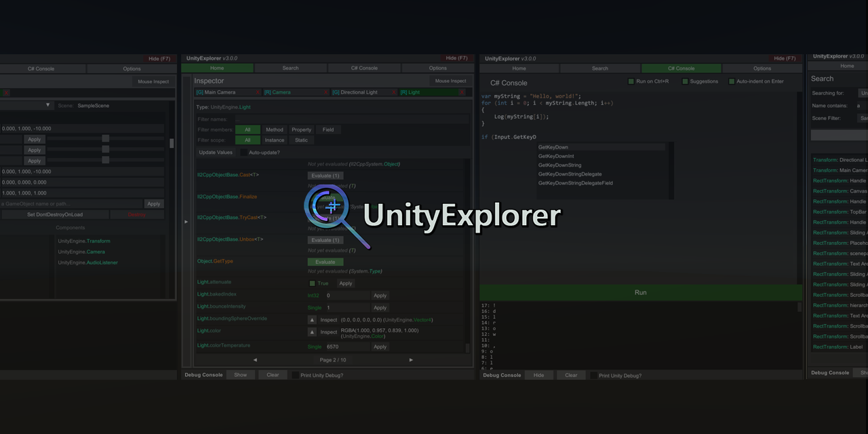Click the red Destroy button
This screenshot has width=868, height=434.
click(x=137, y=214)
